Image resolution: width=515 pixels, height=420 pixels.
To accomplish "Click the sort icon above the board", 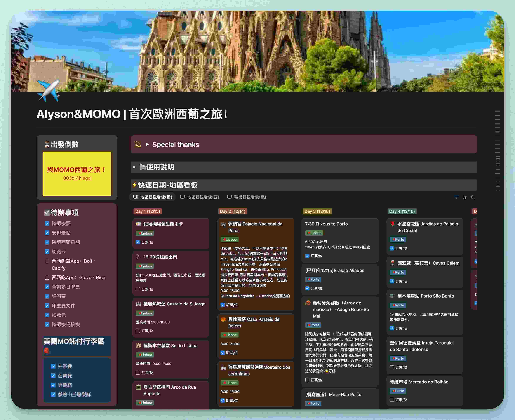I will pyautogui.click(x=465, y=197).
